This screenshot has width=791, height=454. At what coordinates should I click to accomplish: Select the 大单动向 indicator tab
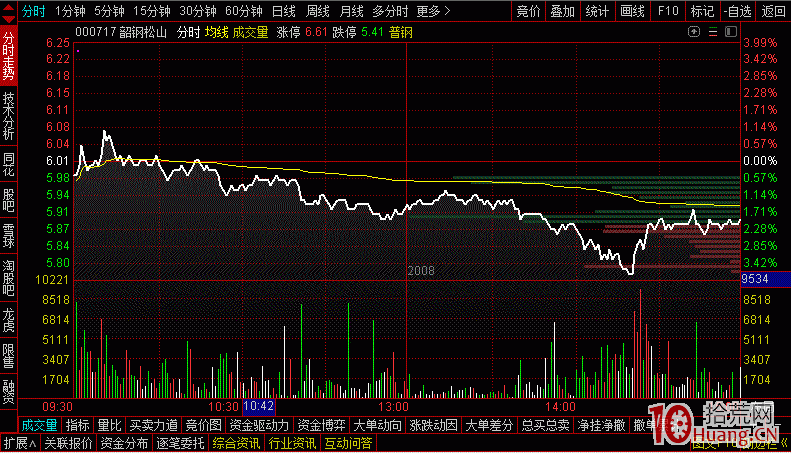377,425
